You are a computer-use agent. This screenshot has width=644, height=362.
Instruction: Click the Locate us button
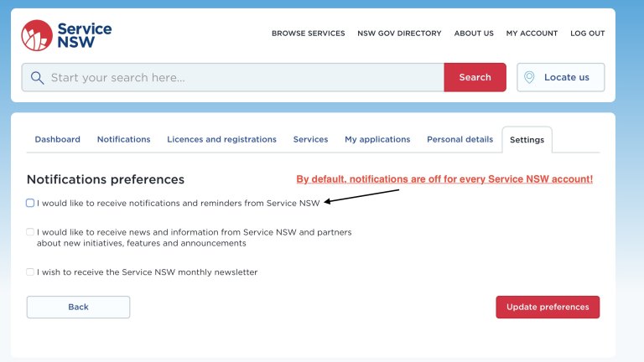point(561,77)
